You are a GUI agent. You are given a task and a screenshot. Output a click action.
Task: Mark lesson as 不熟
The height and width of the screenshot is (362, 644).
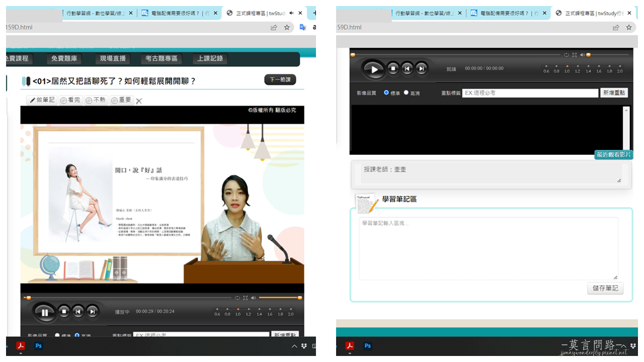tap(96, 100)
